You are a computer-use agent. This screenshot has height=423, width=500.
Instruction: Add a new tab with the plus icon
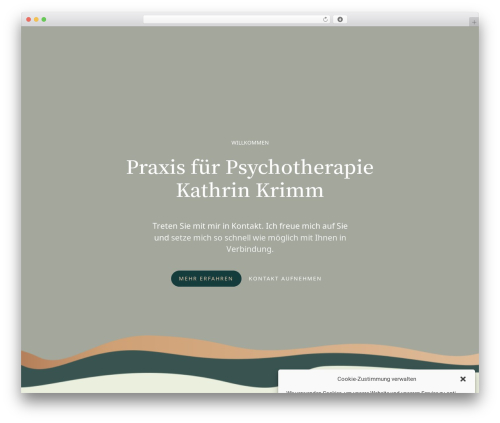coord(474,22)
